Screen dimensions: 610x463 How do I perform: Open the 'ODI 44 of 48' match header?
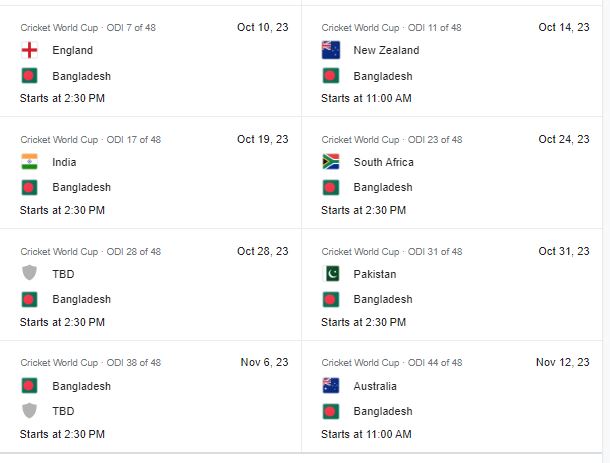click(392, 363)
